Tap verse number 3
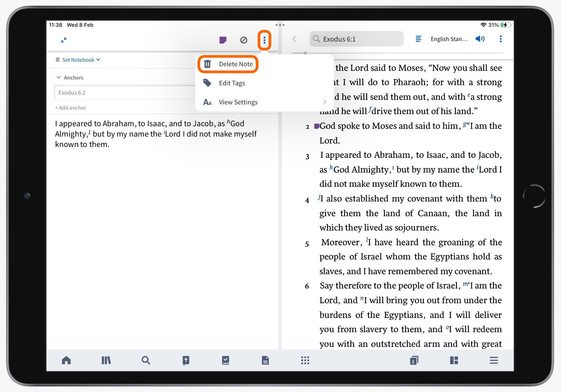The image size is (561, 392). click(307, 156)
